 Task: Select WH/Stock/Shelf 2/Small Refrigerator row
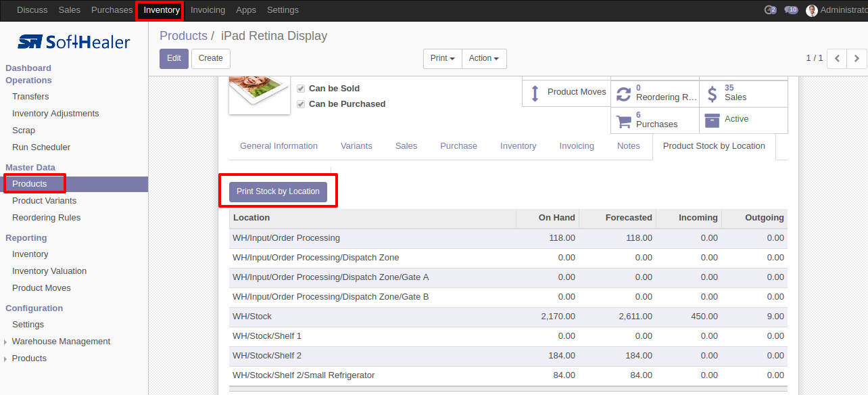tap(508, 375)
